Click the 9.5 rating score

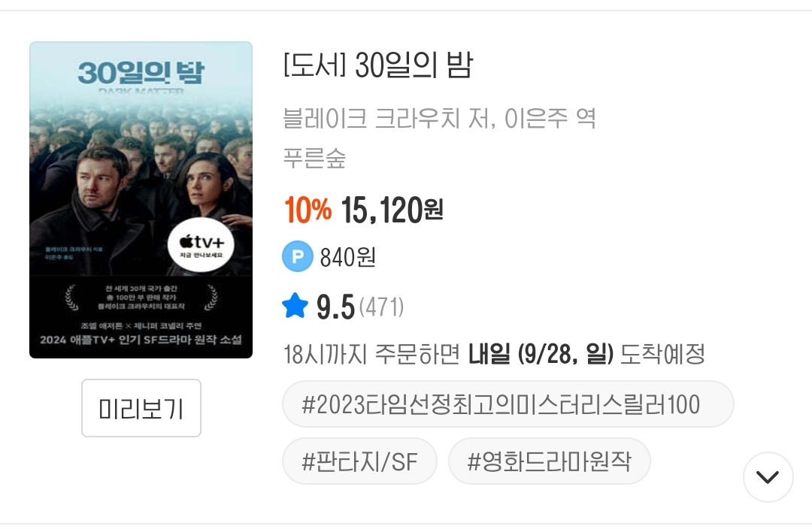point(335,307)
